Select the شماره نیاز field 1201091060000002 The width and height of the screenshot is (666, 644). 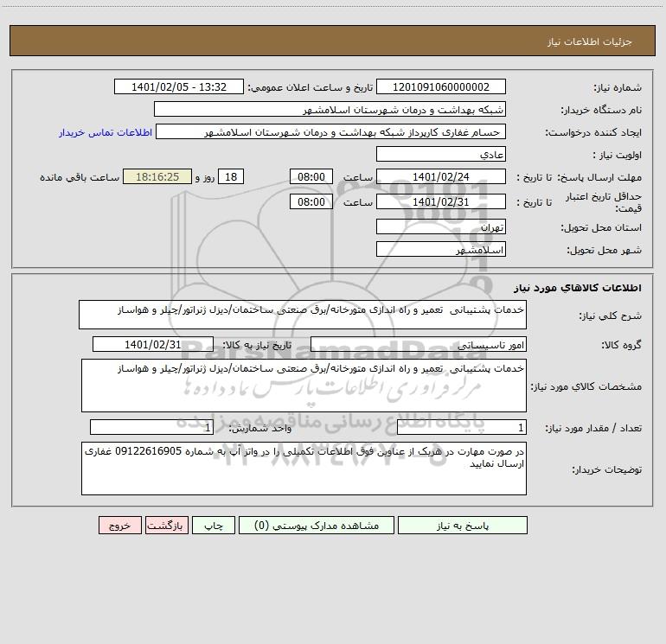[441, 86]
